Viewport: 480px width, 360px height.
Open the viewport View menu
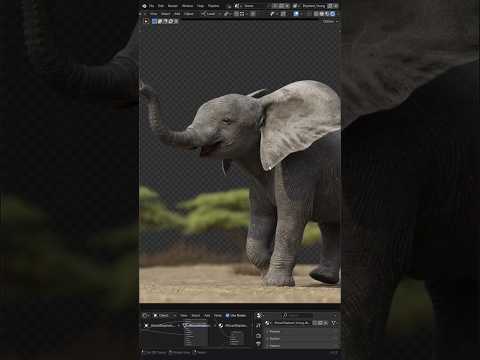tap(154, 14)
